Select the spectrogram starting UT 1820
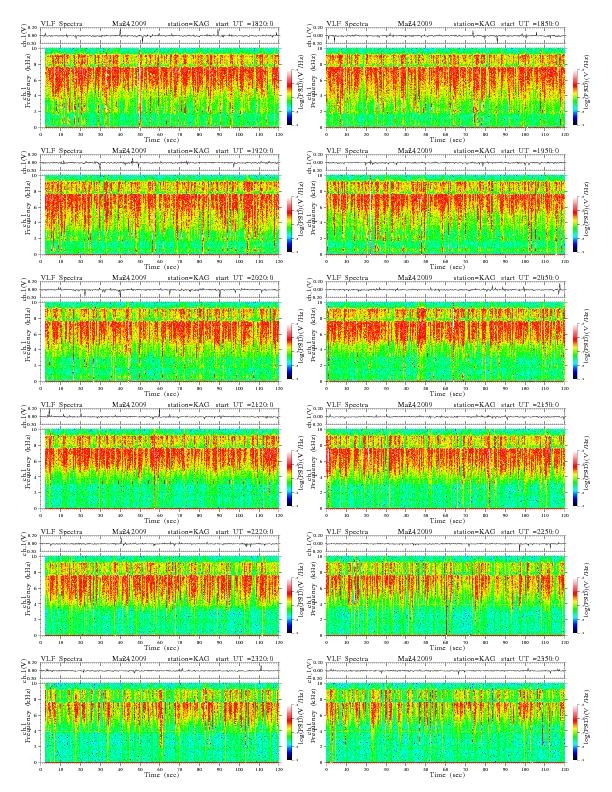Viewport: 612px width, 792px height. pyautogui.click(x=160, y=88)
